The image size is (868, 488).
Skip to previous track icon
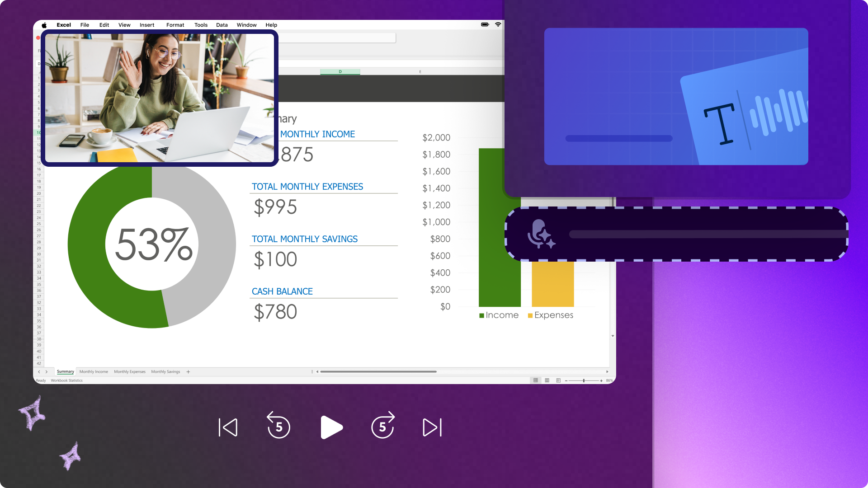[x=228, y=427]
